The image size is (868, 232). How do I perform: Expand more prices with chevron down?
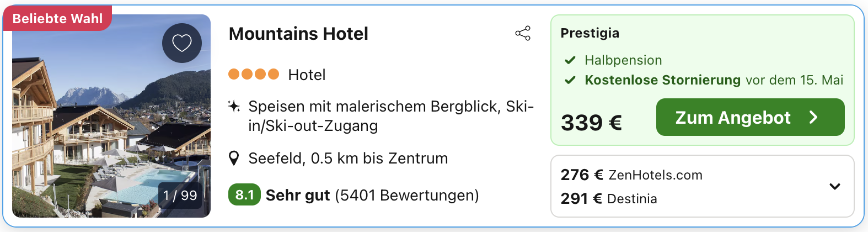point(835,187)
